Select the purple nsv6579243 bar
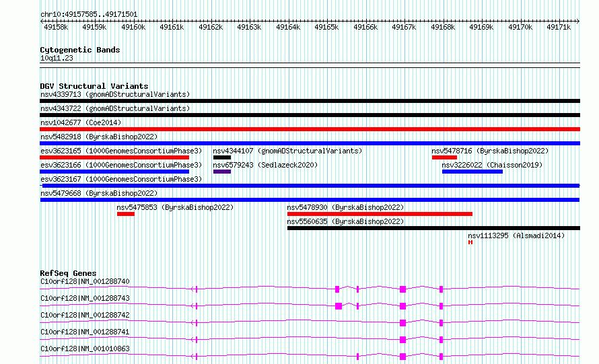 [x=222, y=172]
